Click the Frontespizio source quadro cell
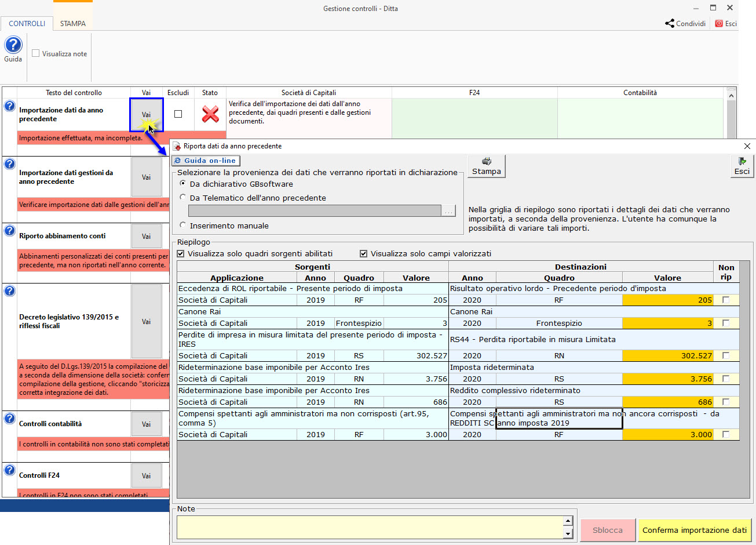Image resolution: width=756 pixels, height=545 pixels. (359, 323)
